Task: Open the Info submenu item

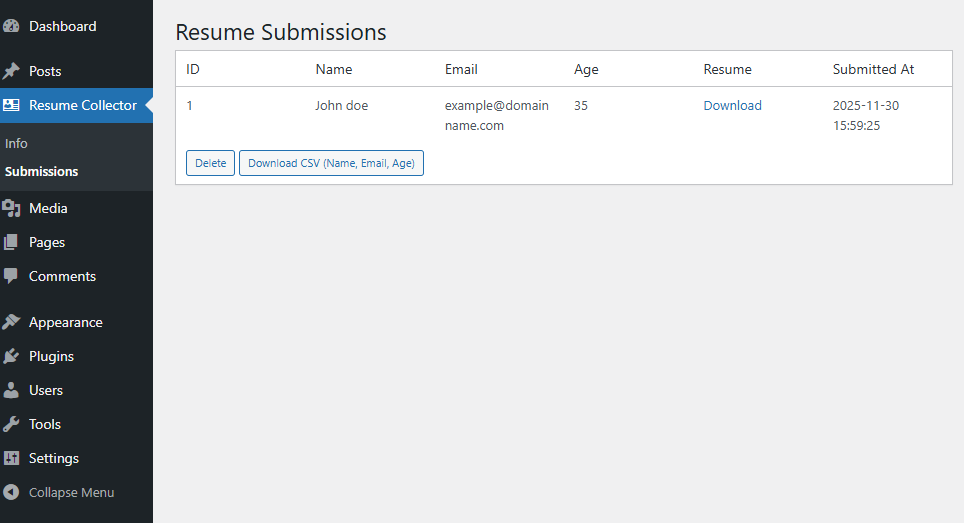Action: (x=16, y=143)
